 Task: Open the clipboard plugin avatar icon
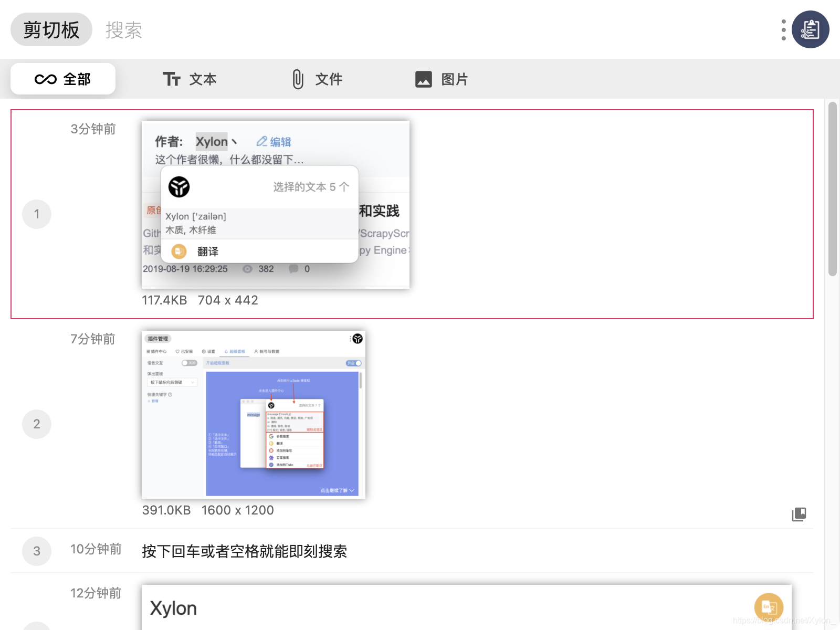[810, 29]
